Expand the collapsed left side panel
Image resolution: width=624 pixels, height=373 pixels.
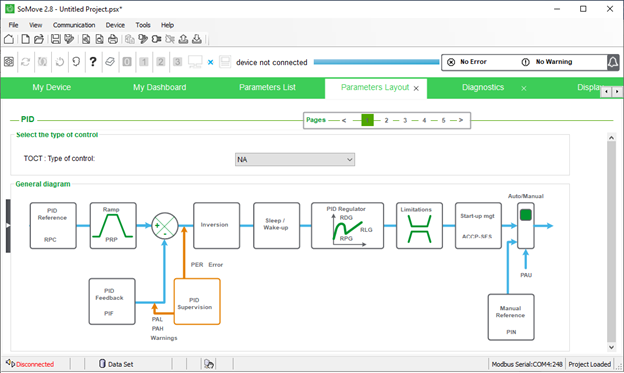[x=8, y=226]
